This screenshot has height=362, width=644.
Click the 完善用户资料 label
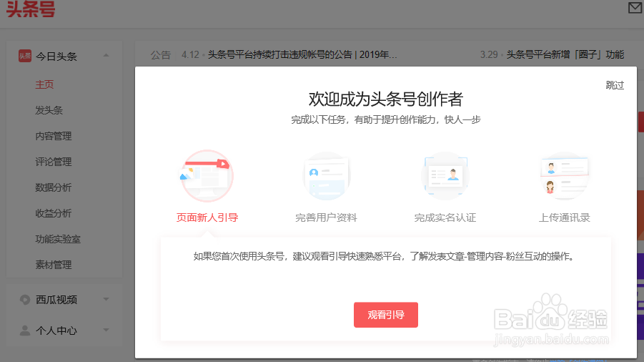(327, 217)
